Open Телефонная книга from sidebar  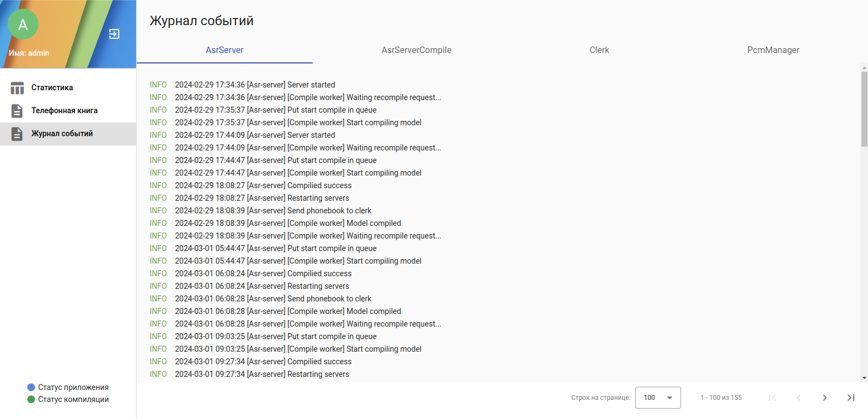click(64, 110)
